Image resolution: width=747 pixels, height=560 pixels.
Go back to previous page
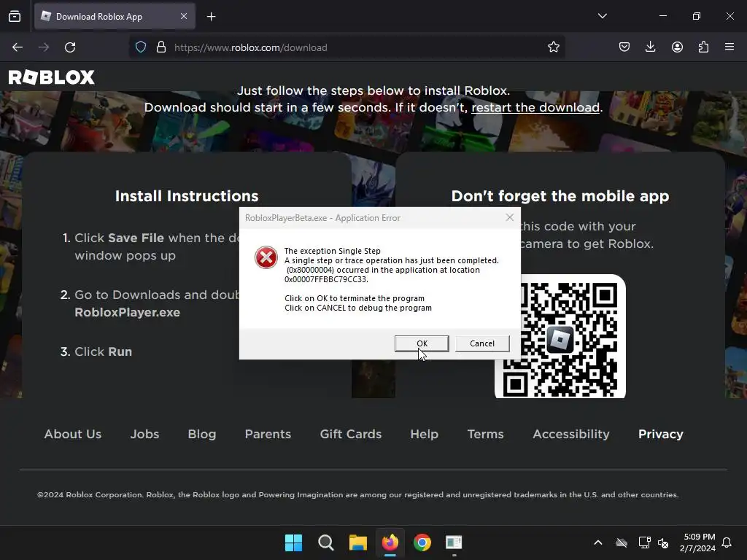click(x=18, y=47)
